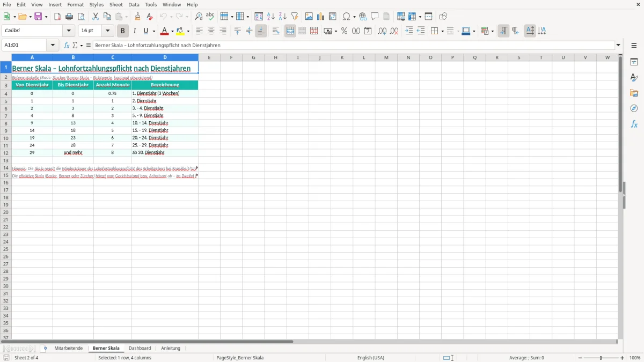Open the Font Size dropdown
Image resolution: width=644 pixels, height=362 pixels.
point(108,31)
